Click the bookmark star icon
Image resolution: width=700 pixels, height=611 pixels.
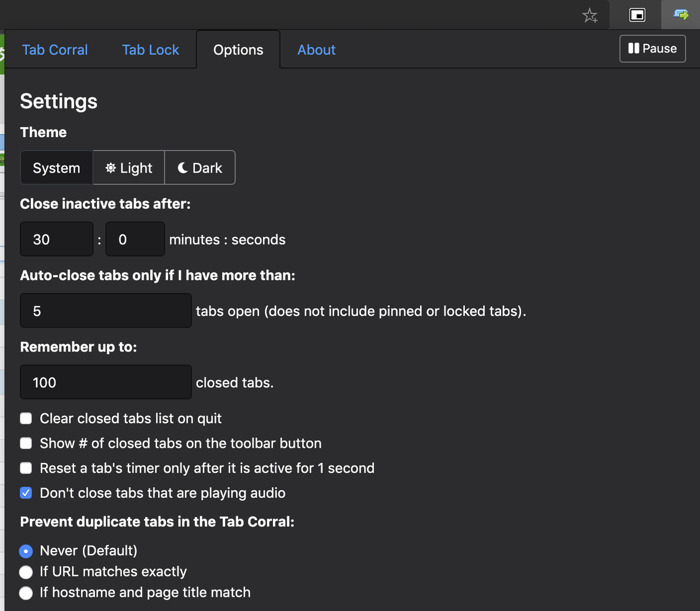(x=590, y=15)
